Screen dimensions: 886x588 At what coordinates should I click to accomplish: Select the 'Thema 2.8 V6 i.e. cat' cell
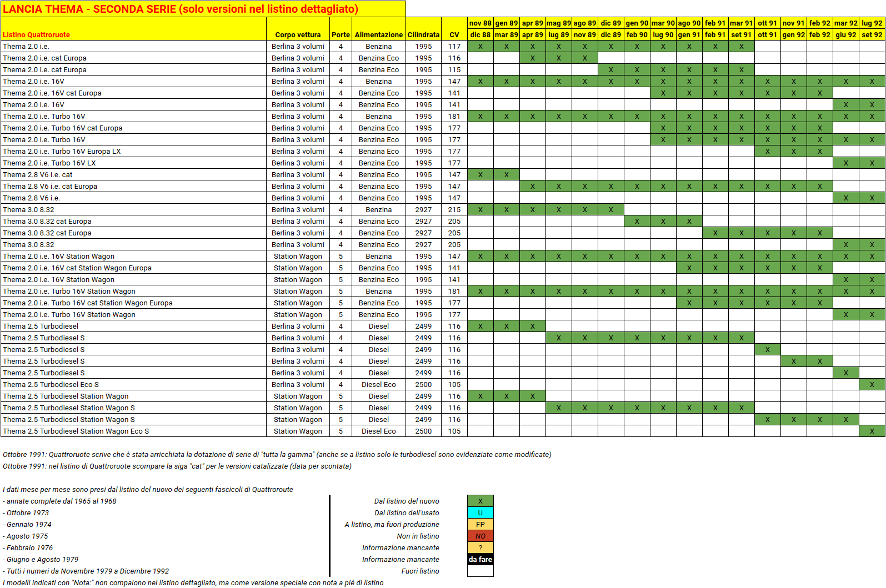[x=133, y=174]
